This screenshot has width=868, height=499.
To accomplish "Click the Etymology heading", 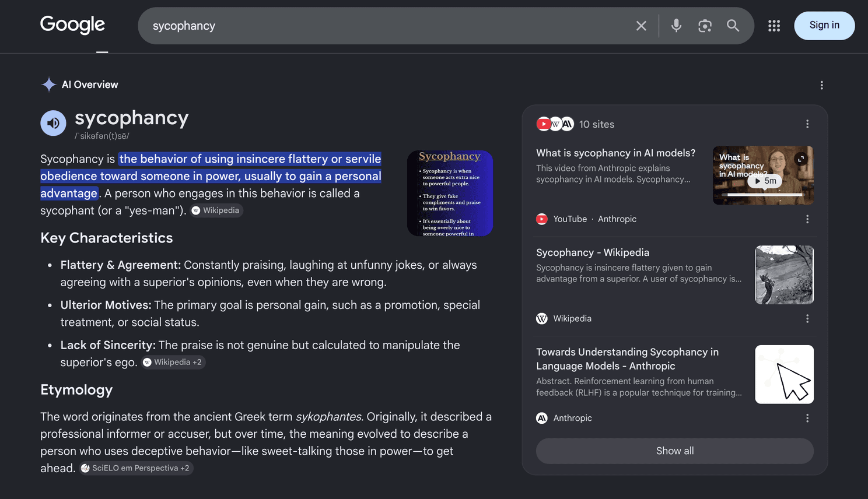I will 76,390.
